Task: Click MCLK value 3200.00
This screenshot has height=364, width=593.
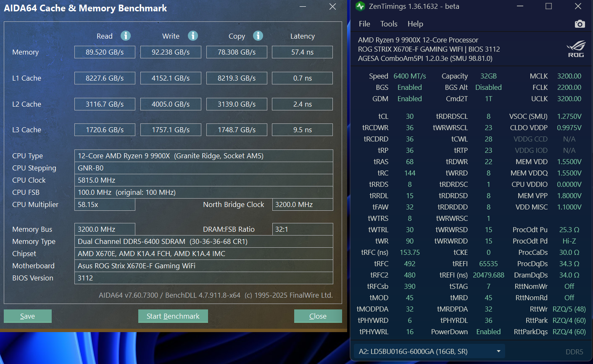Action: point(569,76)
